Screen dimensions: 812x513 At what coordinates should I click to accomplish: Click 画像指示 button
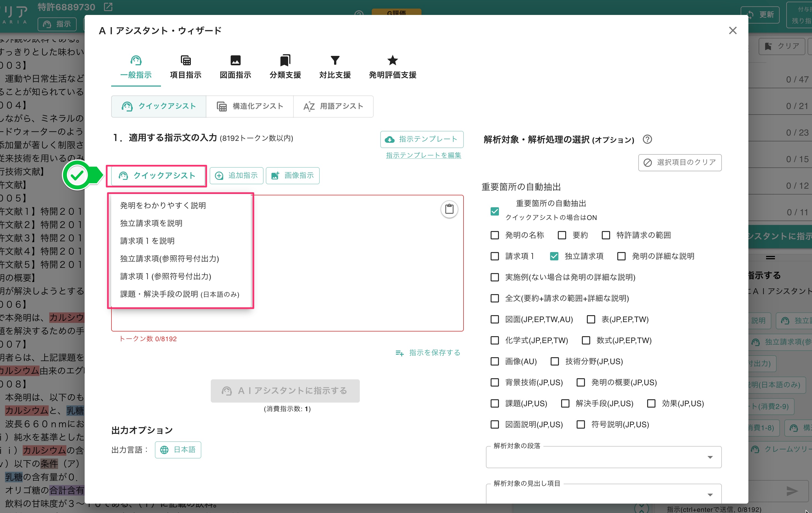[293, 176]
